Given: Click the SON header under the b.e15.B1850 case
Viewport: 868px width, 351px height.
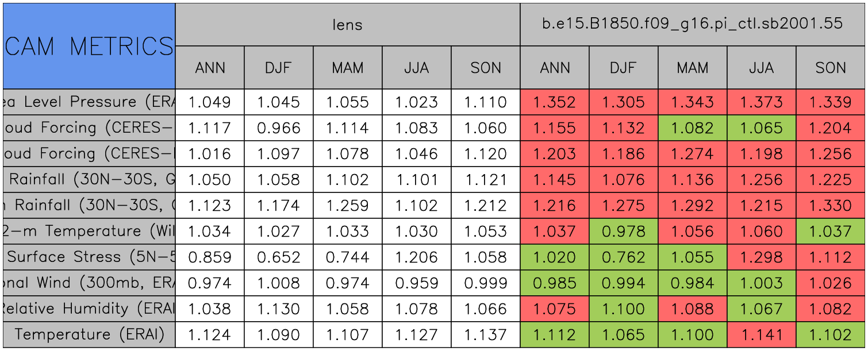Looking at the screenshot, I should [x=831, y=68].
